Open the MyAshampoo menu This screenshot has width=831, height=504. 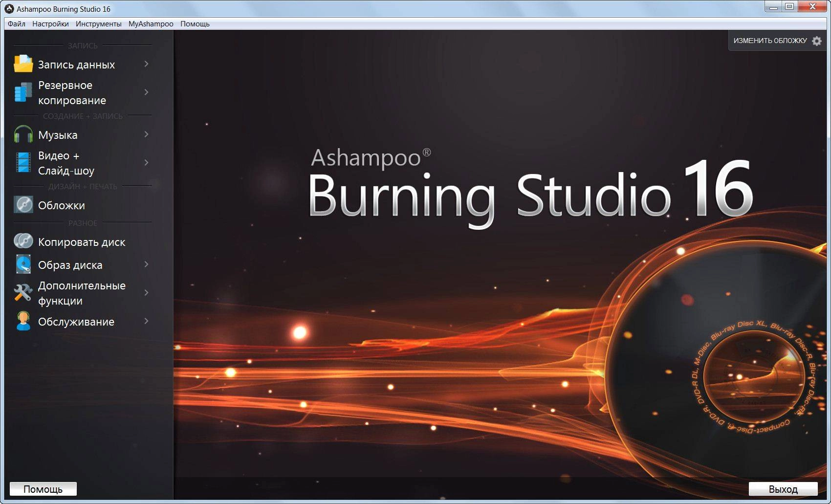[x=151, y=24]
